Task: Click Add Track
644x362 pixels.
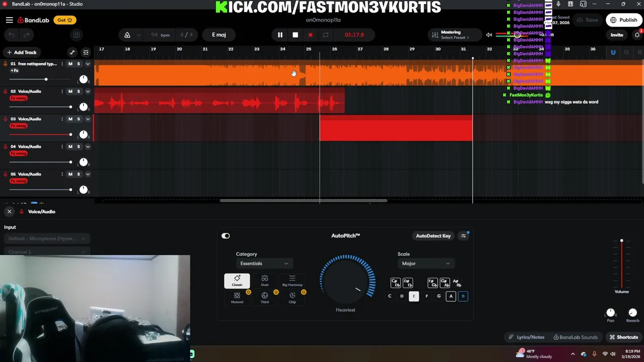Action: click(22, 52)
